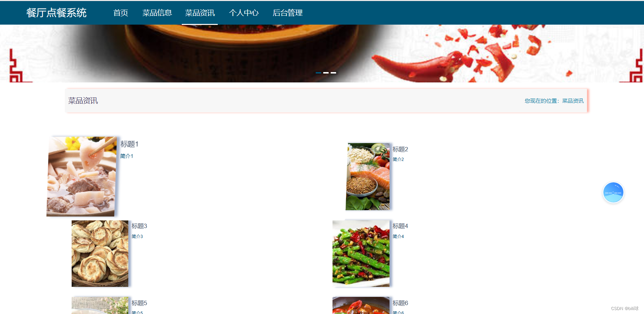Open the green beans dish thumbnail
Screen dimensions: 644x314
tap(361, 253)
